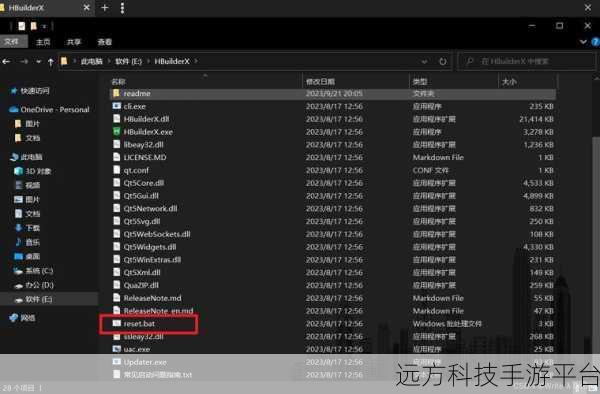This screenshot has height=394, width=600.
Task: Add a new tab with plus button
Action: tap(104, 8)
